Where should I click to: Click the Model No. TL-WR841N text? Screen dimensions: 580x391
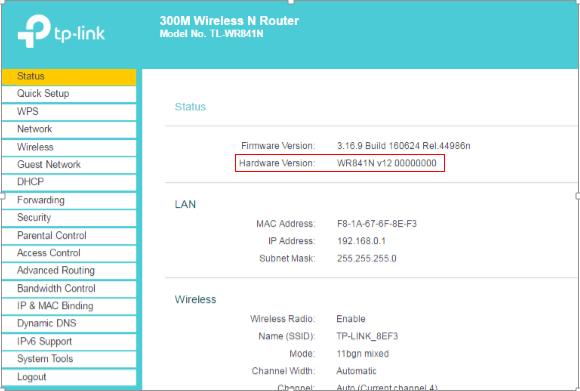click(211, 34)
